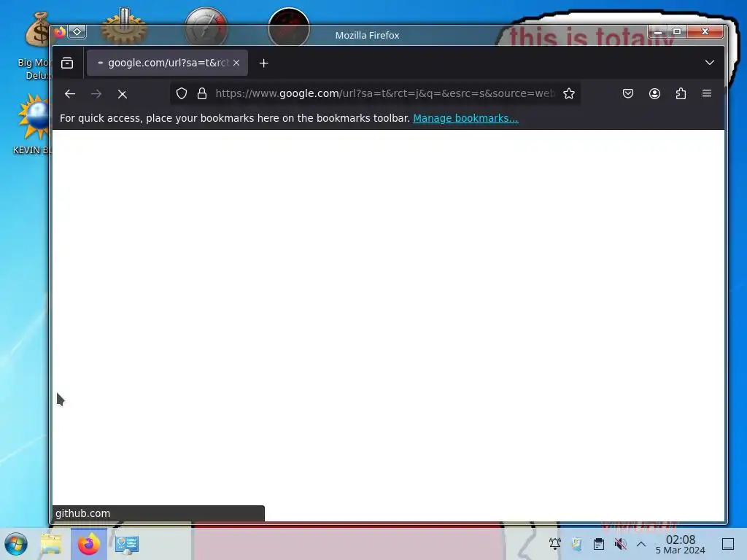This screenshot has width=747, height=560.
Task: Expand hidden system tray icons
Action: (x=641, y=544)
